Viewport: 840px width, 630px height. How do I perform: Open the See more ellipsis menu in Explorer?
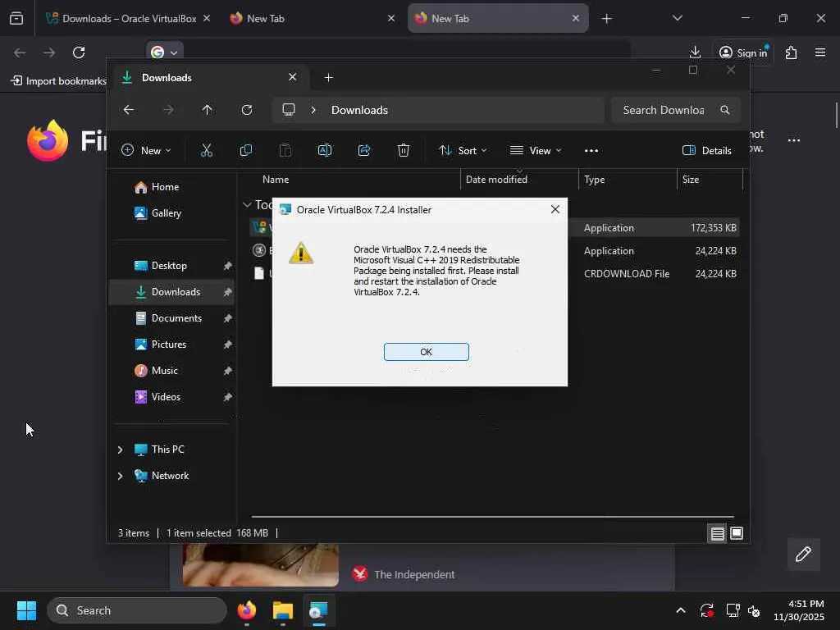(x=591, y=151)
